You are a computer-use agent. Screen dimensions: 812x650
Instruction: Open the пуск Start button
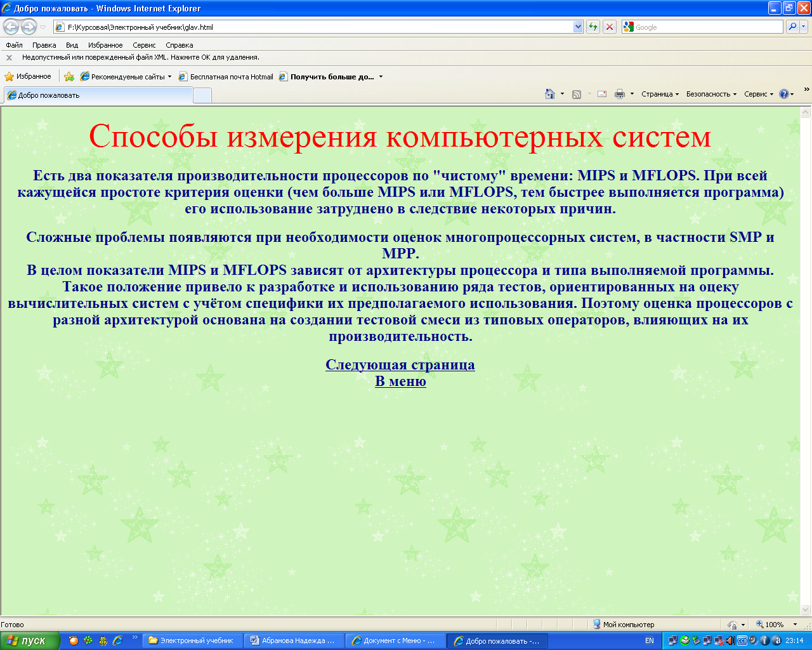pyautogui.click(x=30, y=640)
